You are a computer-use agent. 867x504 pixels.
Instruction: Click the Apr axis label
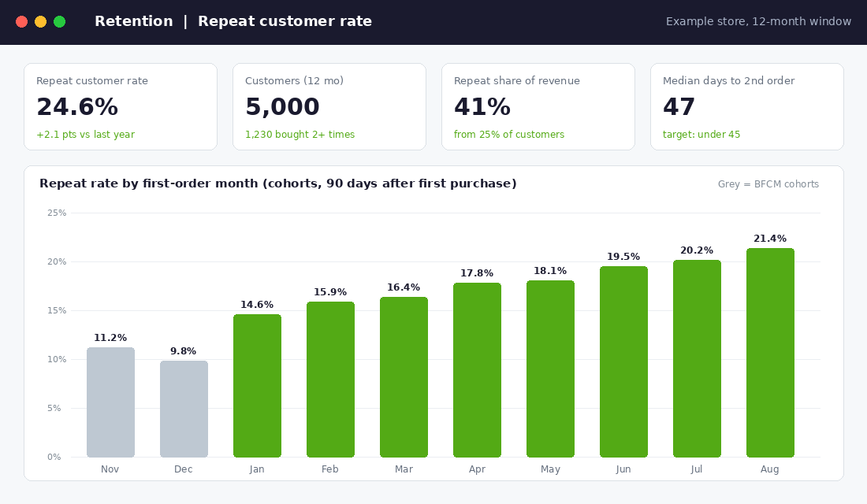pyautogui.click(x=477, y=469)
